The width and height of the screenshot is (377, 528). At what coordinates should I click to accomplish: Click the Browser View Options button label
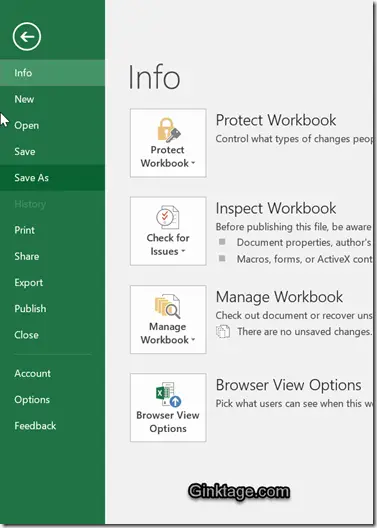168,422
